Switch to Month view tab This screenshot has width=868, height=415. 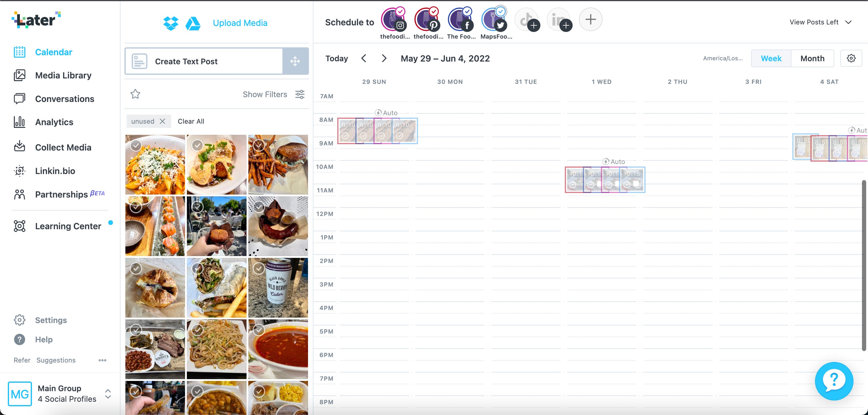tap(813, 58)
